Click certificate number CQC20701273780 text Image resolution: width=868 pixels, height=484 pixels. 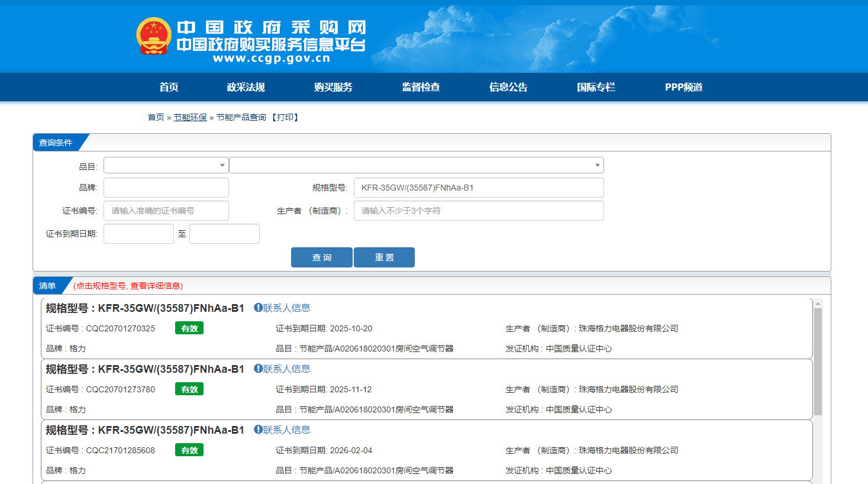click(x=121, y=389)
